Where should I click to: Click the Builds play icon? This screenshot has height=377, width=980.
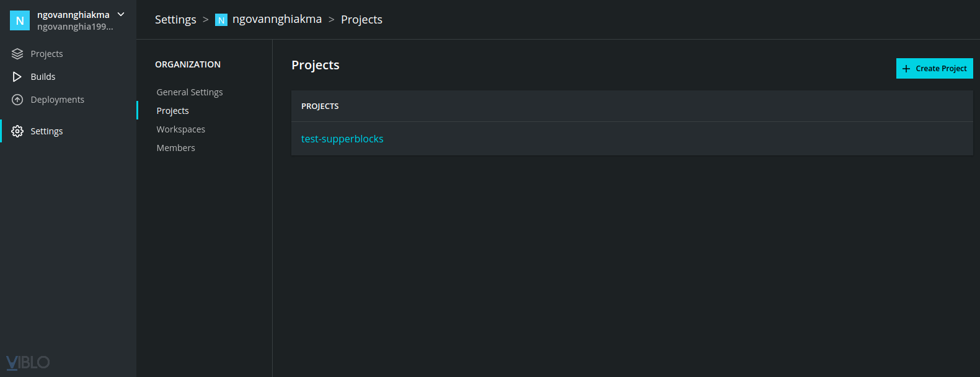coord(17,77)
